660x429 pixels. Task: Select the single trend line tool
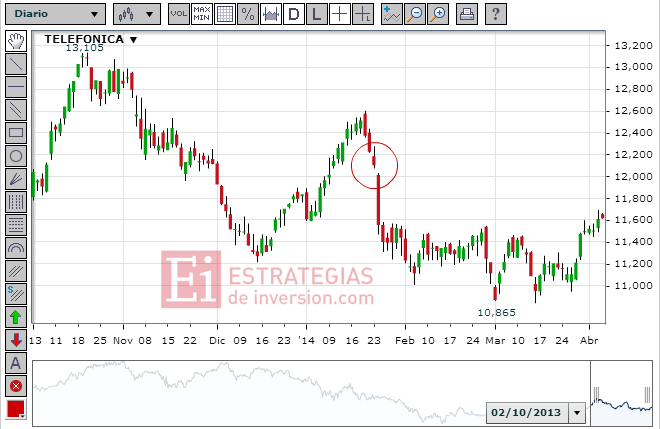16,64
